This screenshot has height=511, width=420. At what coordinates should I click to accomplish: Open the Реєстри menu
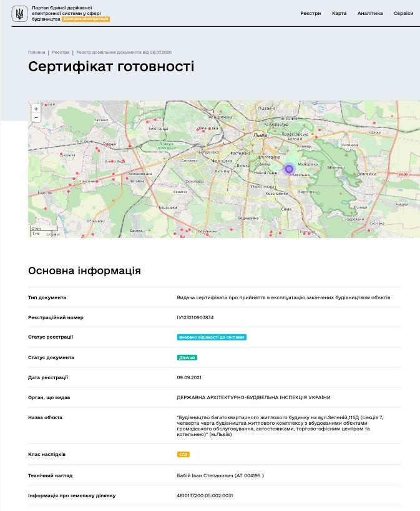point(310,13)
